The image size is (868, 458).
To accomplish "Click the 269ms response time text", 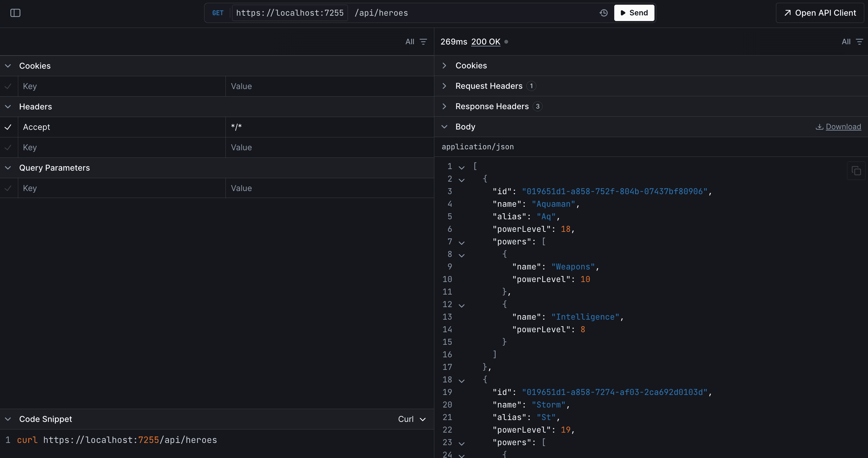I will point(453,42).
